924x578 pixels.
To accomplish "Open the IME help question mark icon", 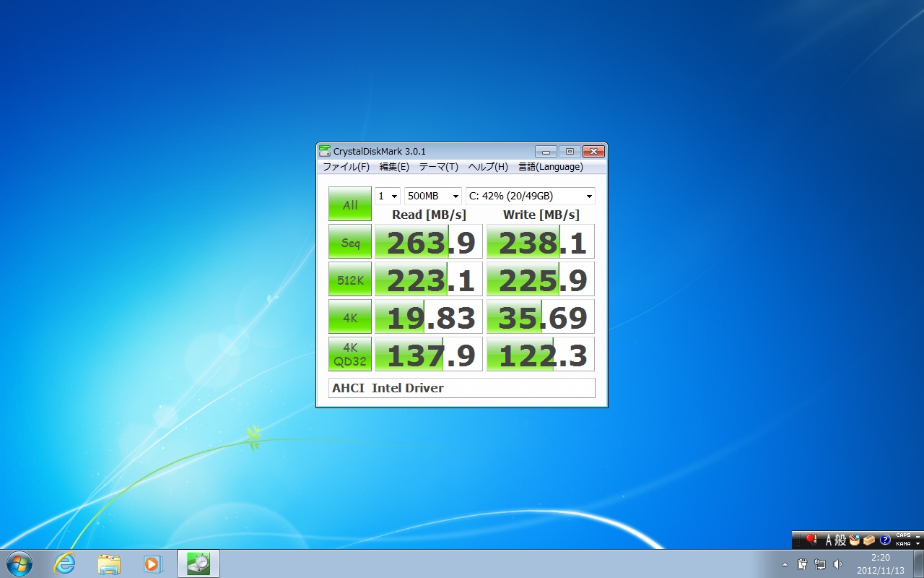I will (x=885, y=540).
